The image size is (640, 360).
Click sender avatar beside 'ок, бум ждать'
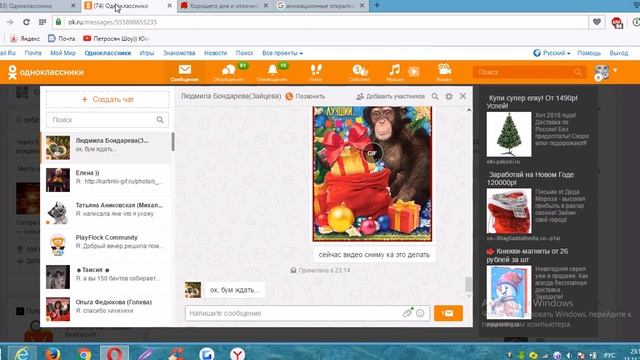coord(193,289)
